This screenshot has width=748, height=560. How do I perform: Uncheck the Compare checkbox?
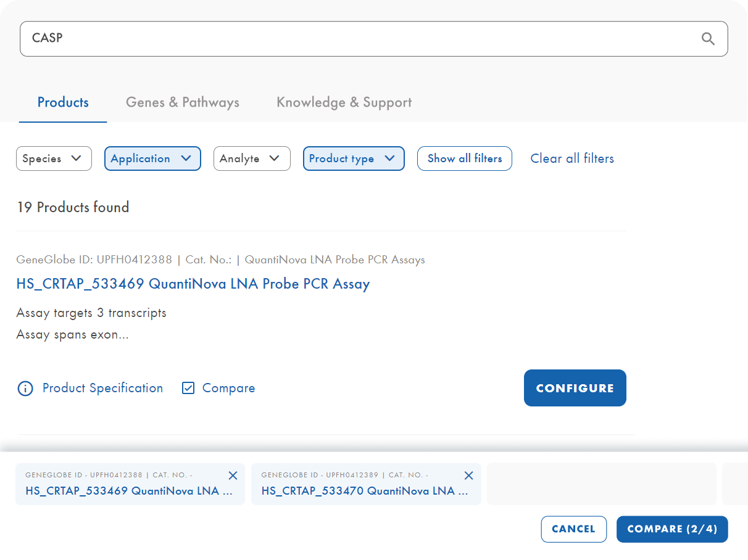pyautogui.click(x=188, y=388)
